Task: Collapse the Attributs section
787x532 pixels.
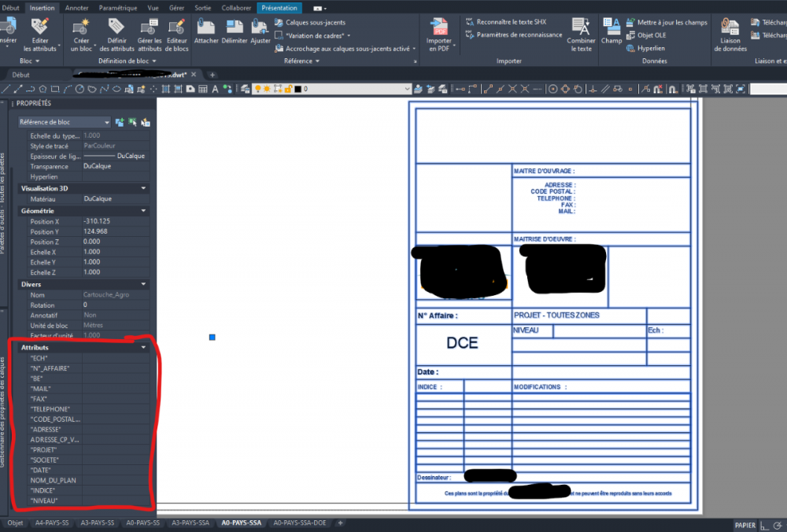Action: (x=143, y=347)
